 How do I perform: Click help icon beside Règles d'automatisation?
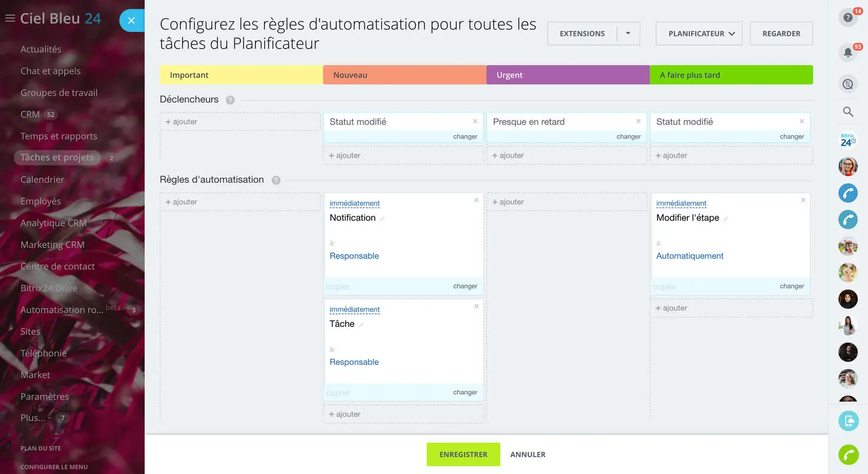(x=276, y=180)
